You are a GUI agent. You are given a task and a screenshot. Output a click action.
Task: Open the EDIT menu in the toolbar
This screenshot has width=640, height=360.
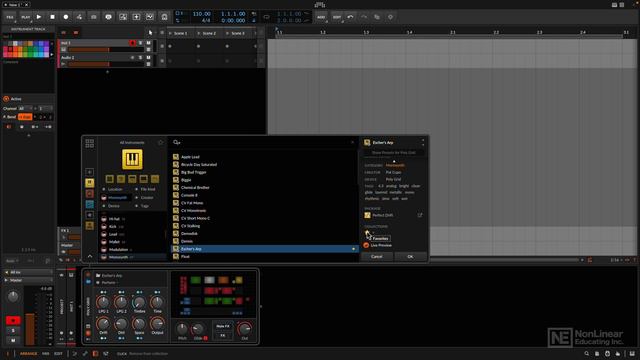tap(337, 17)
